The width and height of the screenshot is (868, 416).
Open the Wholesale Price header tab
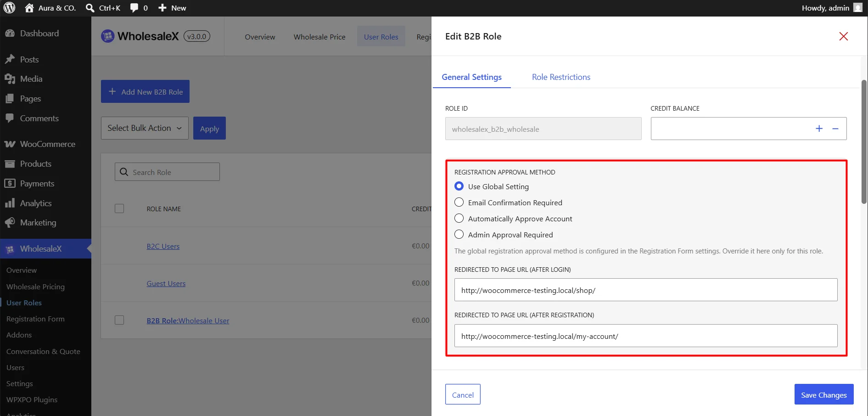319,37
